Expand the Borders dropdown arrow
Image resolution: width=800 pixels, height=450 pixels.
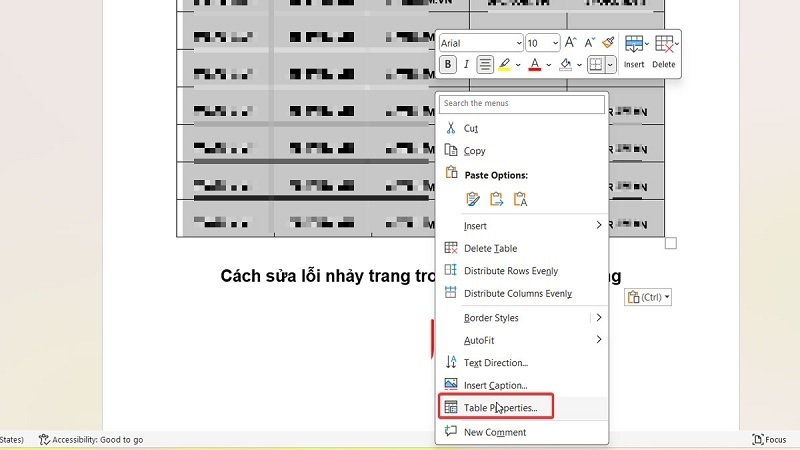click(610, 65)
